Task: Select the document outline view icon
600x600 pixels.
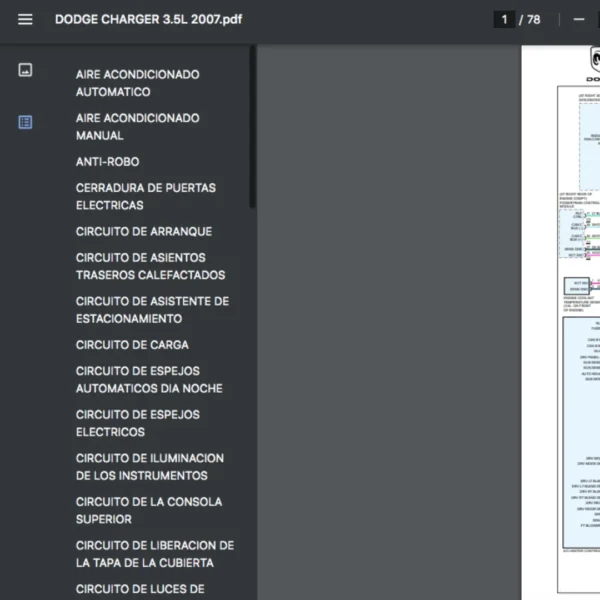Action: (x=25, y=122)
